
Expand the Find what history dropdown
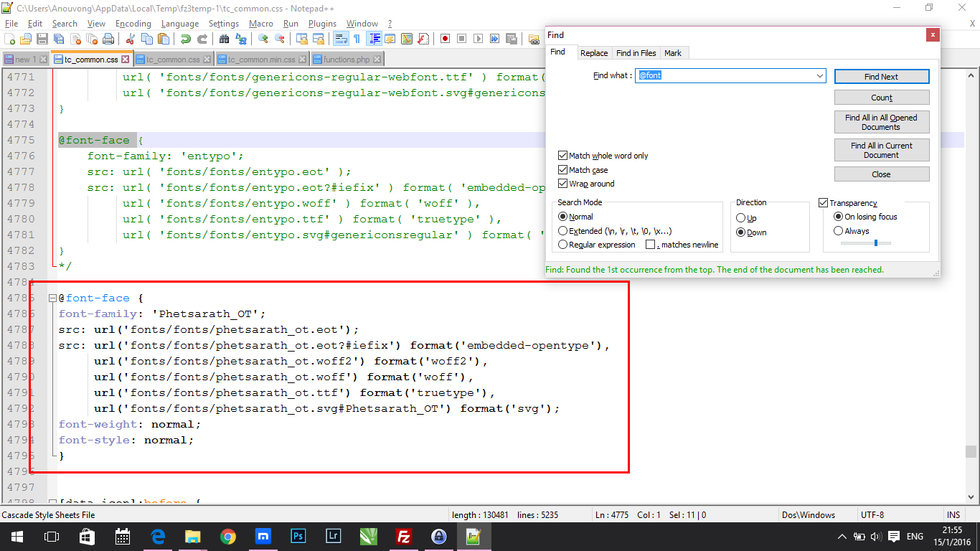point(819,76)
